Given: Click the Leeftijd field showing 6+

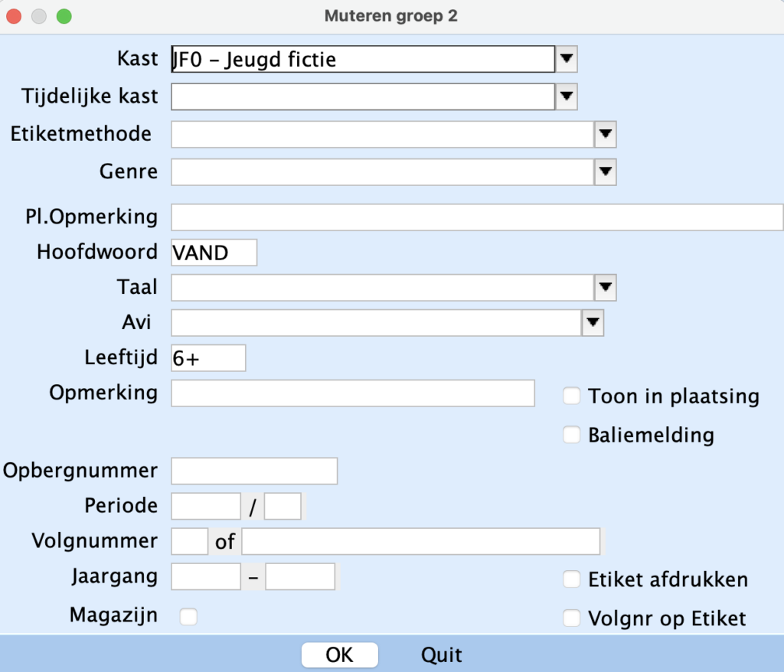Looking at the screenshot, I should (208, 358).
